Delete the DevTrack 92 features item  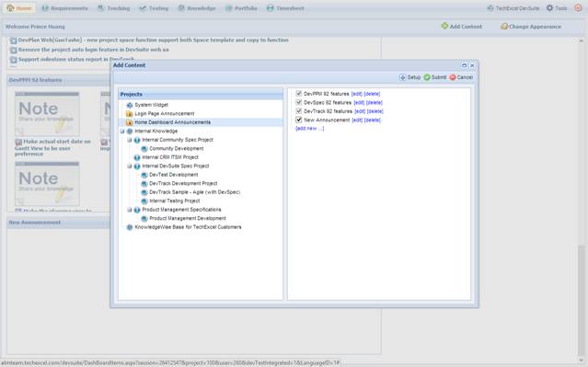click(375, 111)
